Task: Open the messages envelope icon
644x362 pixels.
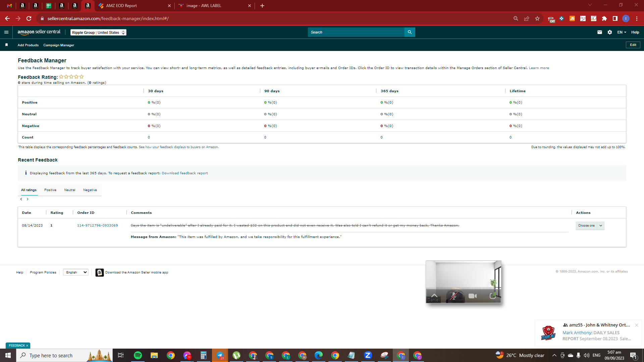Action: click(x=600, y=32)
